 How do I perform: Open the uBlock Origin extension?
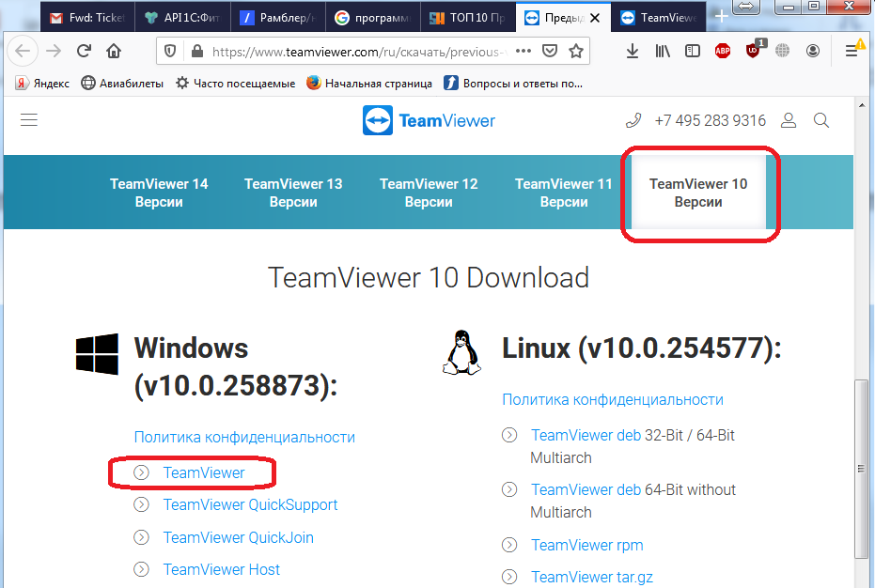(x=753, y=50)
